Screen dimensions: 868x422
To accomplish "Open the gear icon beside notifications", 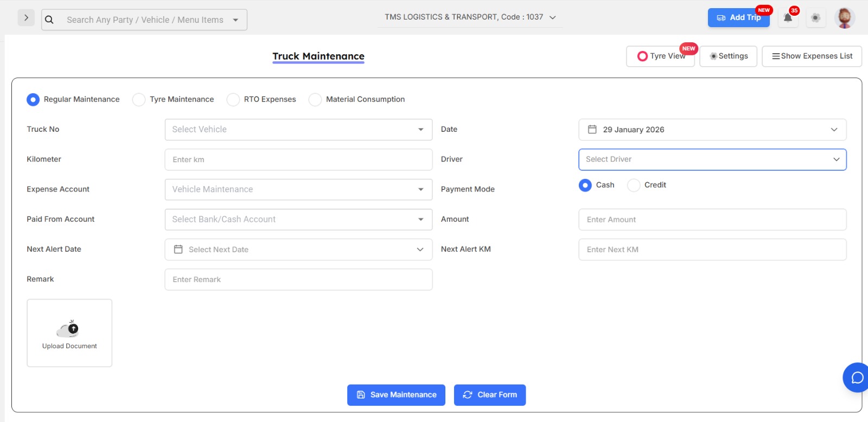I will pos(815,18).
